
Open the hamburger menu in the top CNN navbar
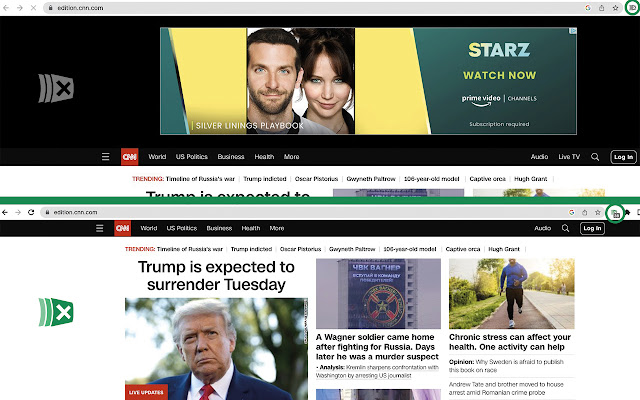click(x=105, y=157)
